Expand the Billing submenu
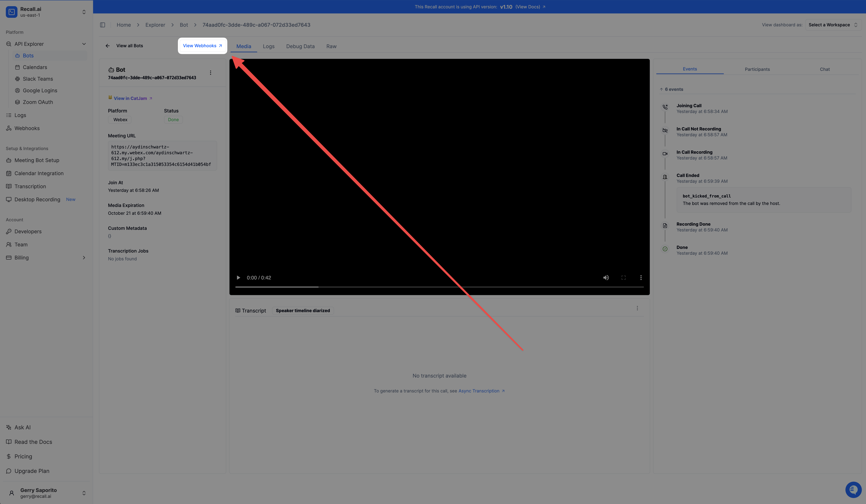This screenshot has height=504, width=866. coord(84,257)
